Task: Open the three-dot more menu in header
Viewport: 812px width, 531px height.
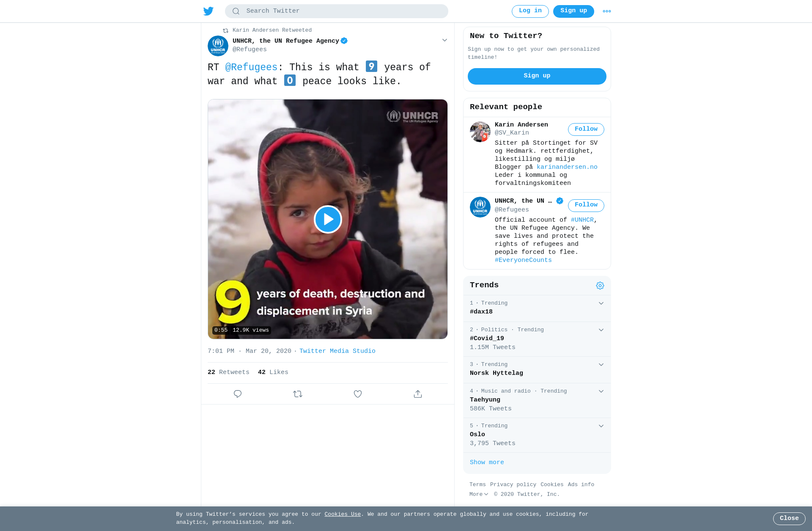Action: pos(607,11)
